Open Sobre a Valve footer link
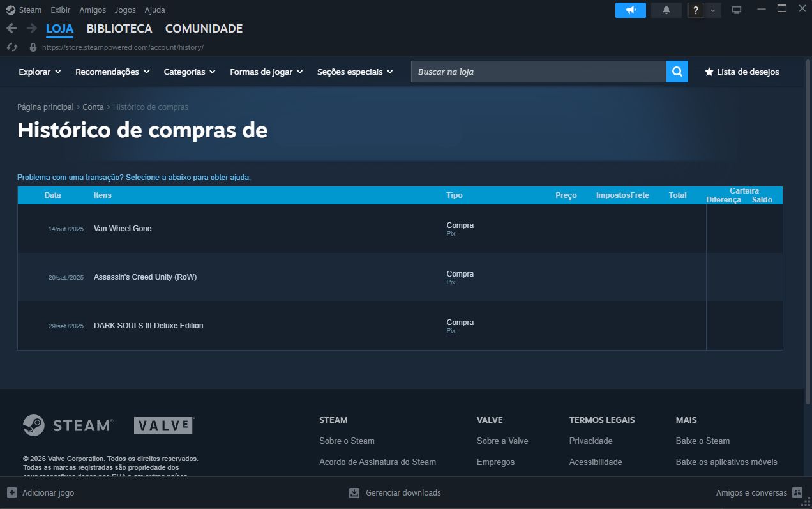This screenshot has width=812, height=509. (x=502, y=441)
